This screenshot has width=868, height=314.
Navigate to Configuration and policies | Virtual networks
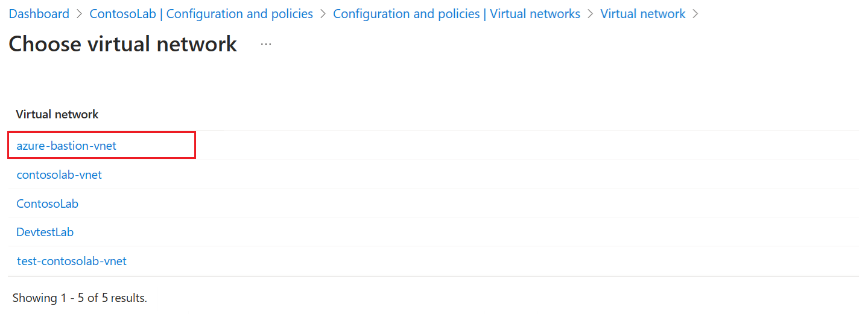coord(457,13)
